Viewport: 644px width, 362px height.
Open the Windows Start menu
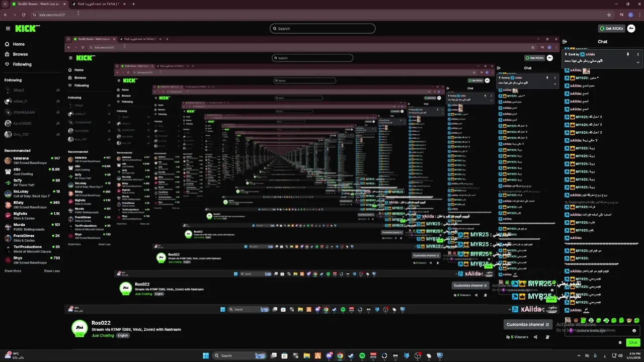point(206,355)
